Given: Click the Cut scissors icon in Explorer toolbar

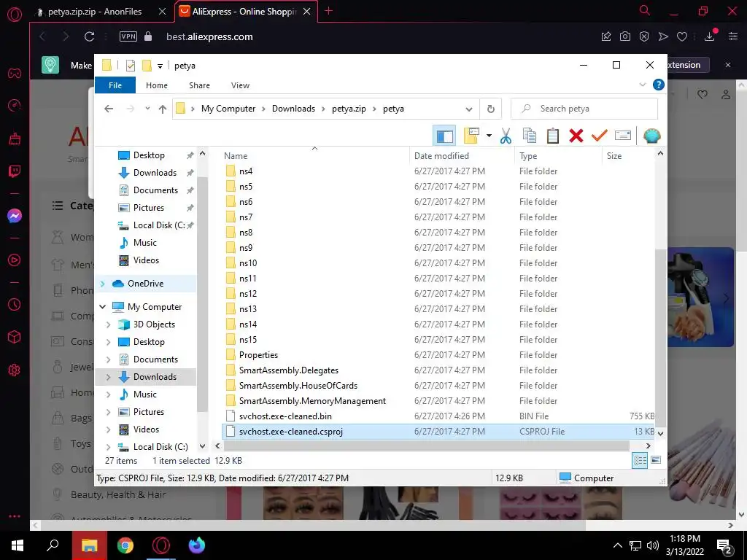Looking at the screenshot, I should 506,136.
